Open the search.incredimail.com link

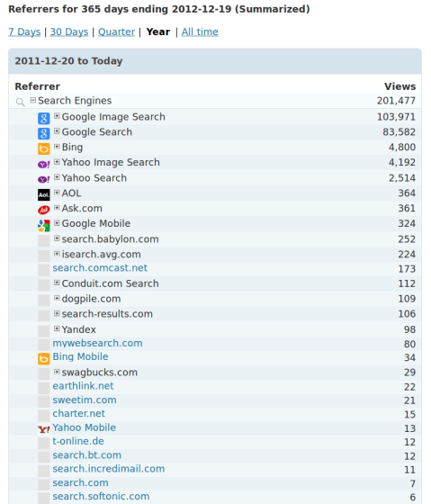(109, 469)
